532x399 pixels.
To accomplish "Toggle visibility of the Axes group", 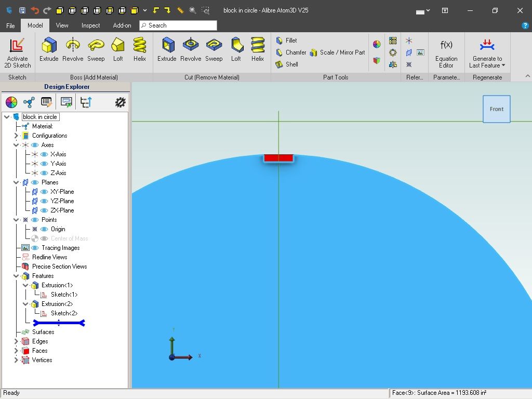I will pyautogui.click(x=35, y=145).
